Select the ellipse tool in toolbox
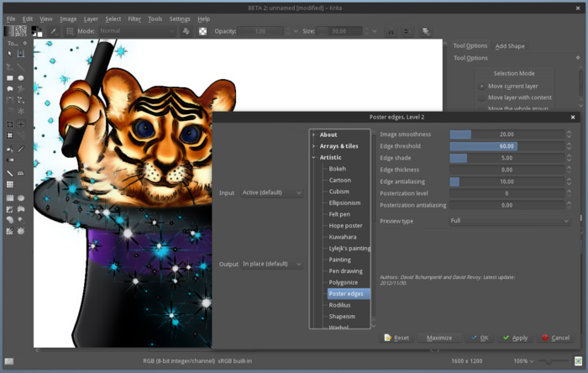Image resolution: width=588 pixels, height=373 pixels. (21, 78)
